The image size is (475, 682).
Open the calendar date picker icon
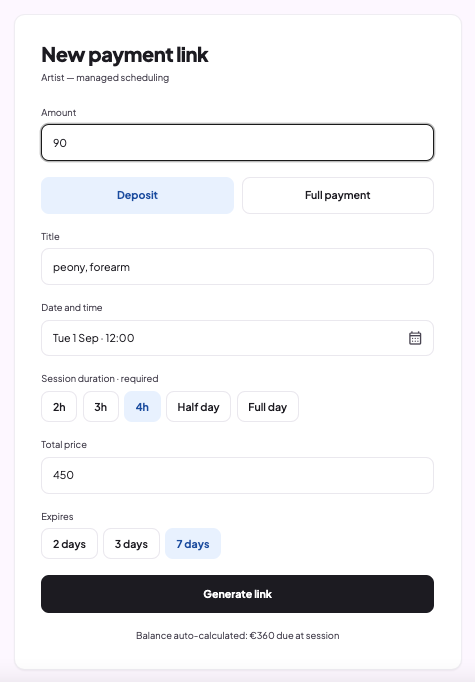pyautogui.click(x=415, y=338)
